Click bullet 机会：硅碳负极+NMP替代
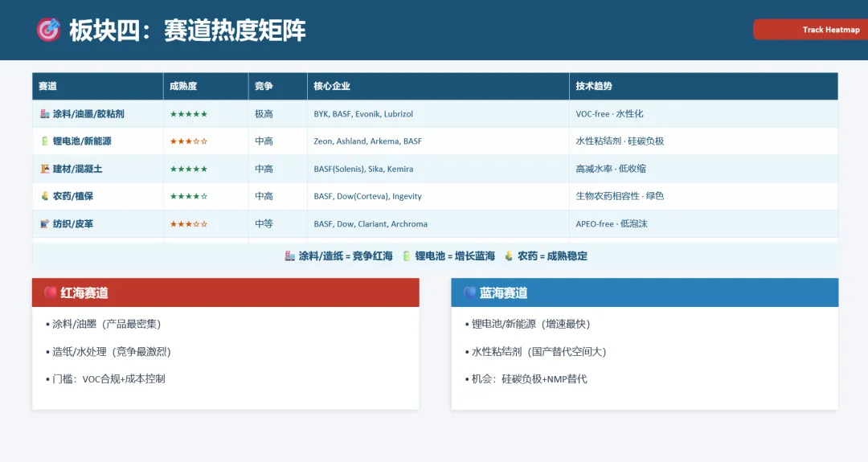Image resolution: width=868 pixels, height=462 pixels. pos(526,379)
